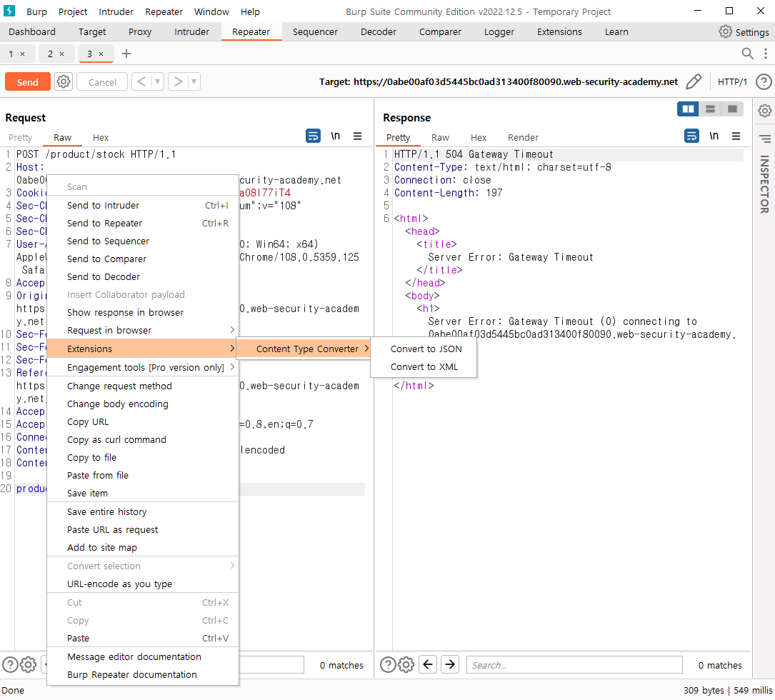This screenshot has height=700, width=775.
Task: Add a new Repeater tab with plus icon
Action: pyautogui.click(x=126, y=54)
